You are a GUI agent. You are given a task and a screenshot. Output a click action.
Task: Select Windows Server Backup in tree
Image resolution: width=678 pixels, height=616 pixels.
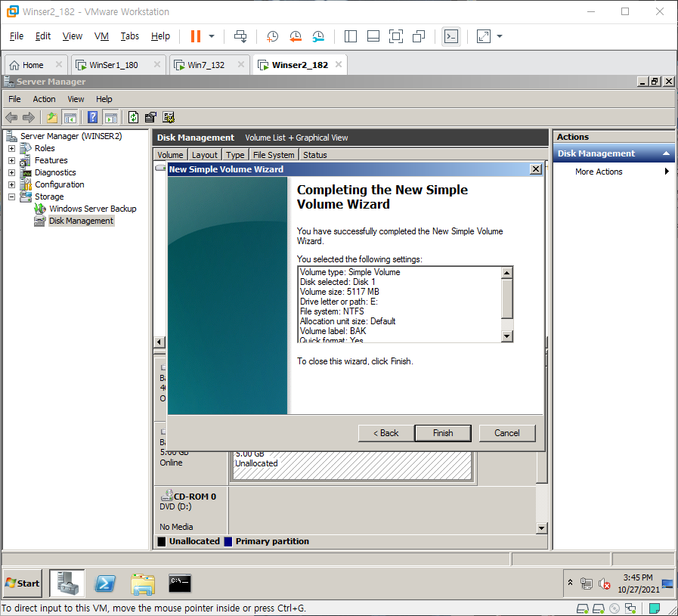tap(92, 209)
